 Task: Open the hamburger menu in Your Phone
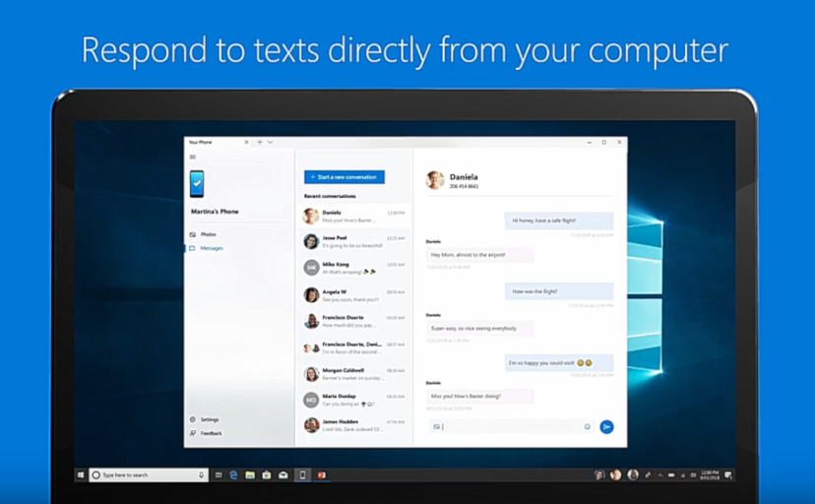[193, 157]
